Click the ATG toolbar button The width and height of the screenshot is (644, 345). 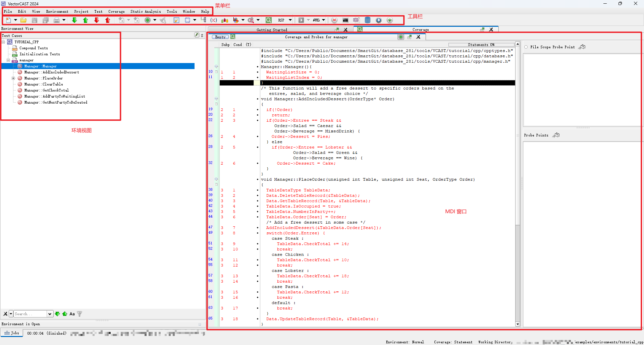tap(316, 20)
